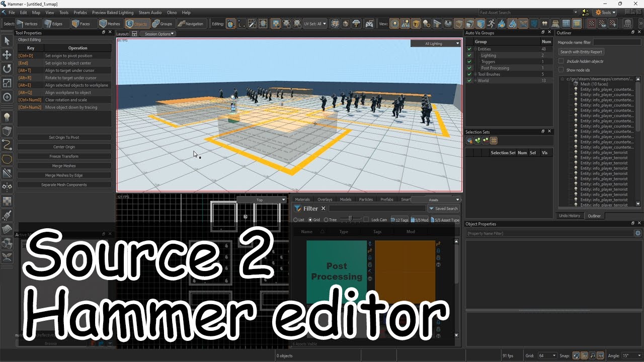Open the File menu

pyautogui.click(x=12, y=13)
